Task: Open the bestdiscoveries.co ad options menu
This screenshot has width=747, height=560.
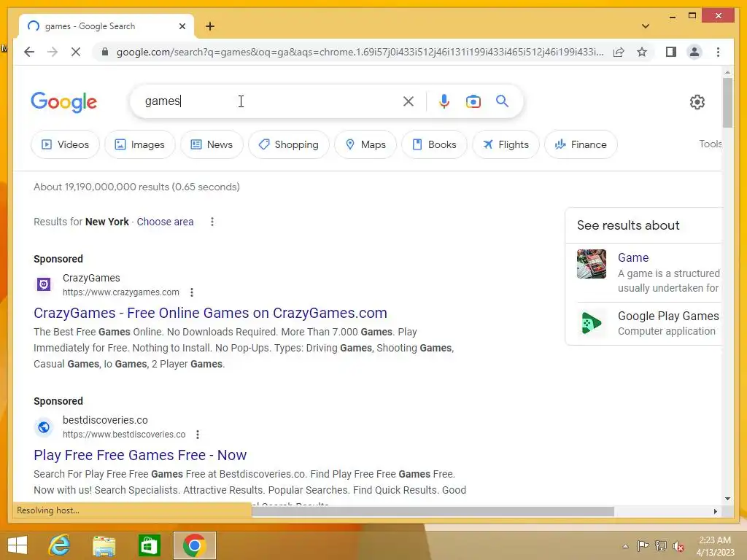Action: tap(197, 435)
